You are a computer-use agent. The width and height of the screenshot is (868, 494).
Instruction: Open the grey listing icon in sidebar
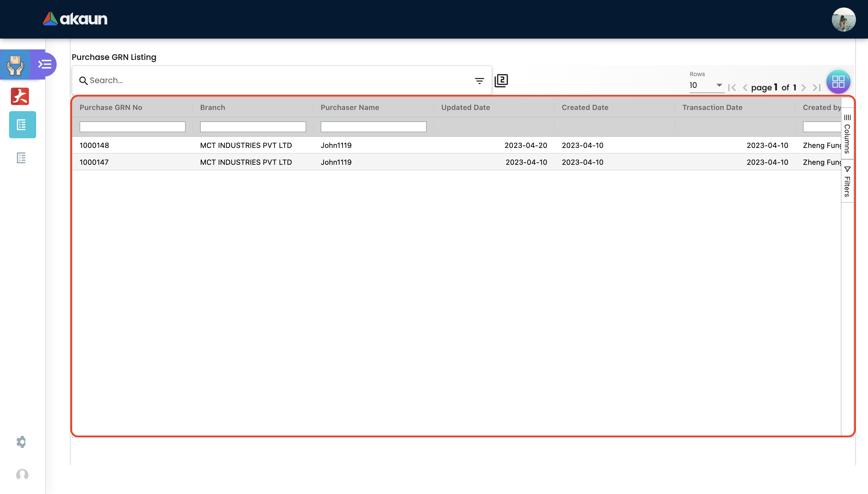point(21,158)
